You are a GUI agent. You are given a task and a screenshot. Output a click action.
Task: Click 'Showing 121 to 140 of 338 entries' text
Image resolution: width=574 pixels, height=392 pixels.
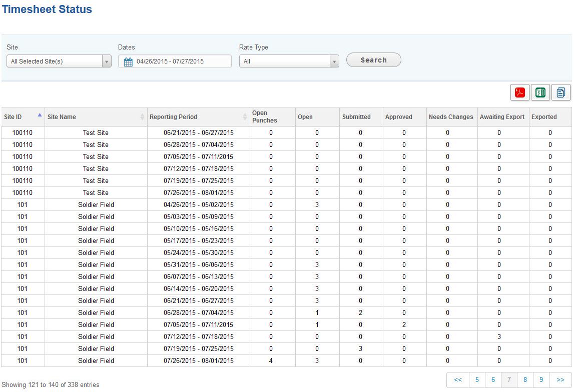click(51, 384)
